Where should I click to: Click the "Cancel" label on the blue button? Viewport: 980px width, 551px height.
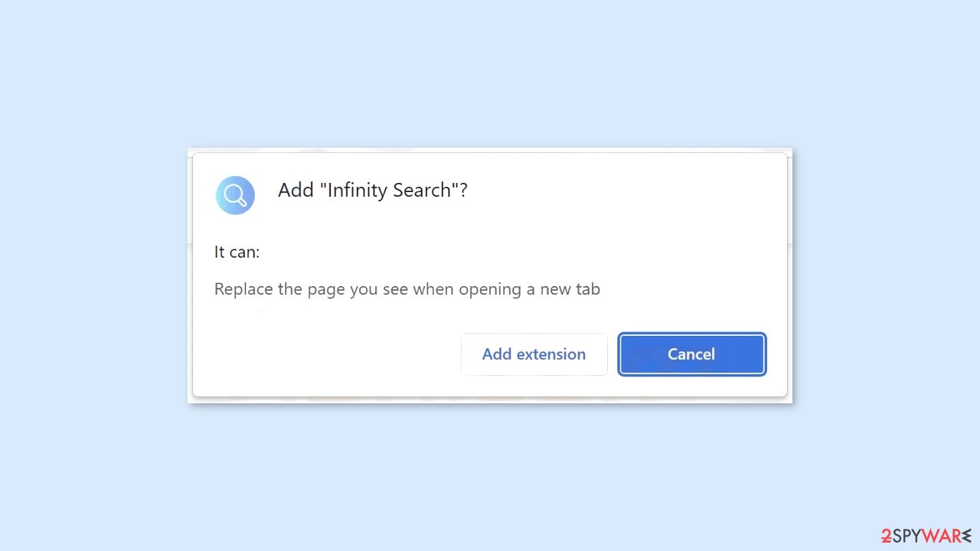pyautogui.click(x=691, y=354)
